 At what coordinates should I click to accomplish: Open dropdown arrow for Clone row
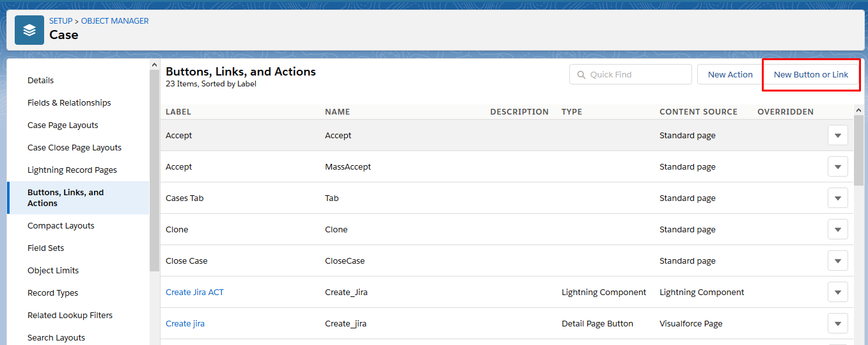tap(837, 230)
